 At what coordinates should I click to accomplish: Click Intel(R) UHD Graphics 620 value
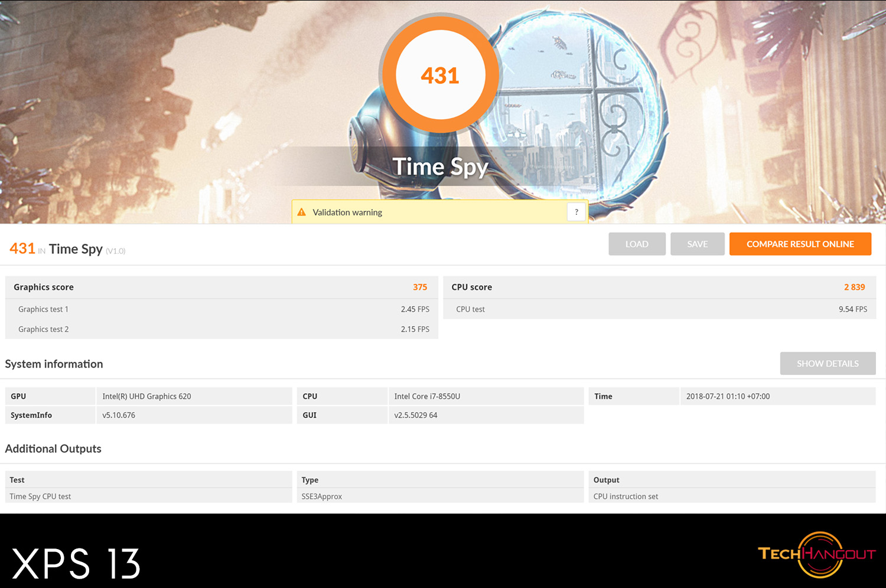tap(146, 397)
